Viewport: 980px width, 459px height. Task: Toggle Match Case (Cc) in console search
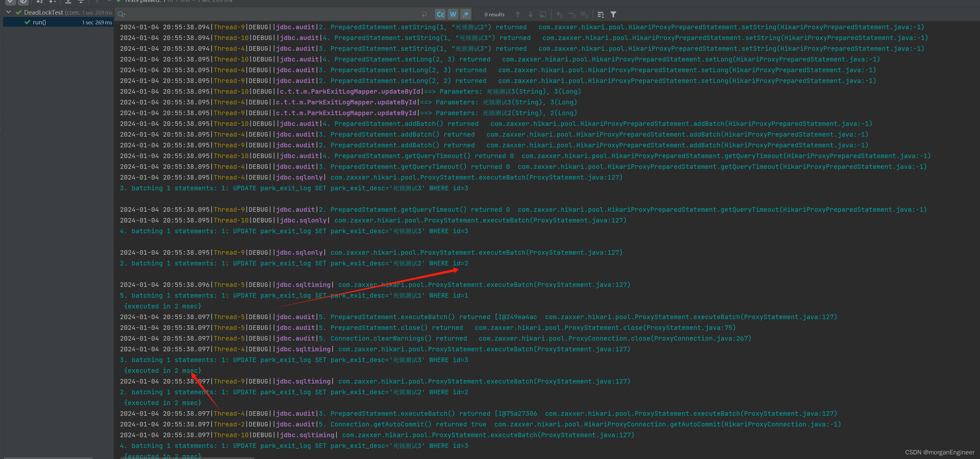pos(440,14)
